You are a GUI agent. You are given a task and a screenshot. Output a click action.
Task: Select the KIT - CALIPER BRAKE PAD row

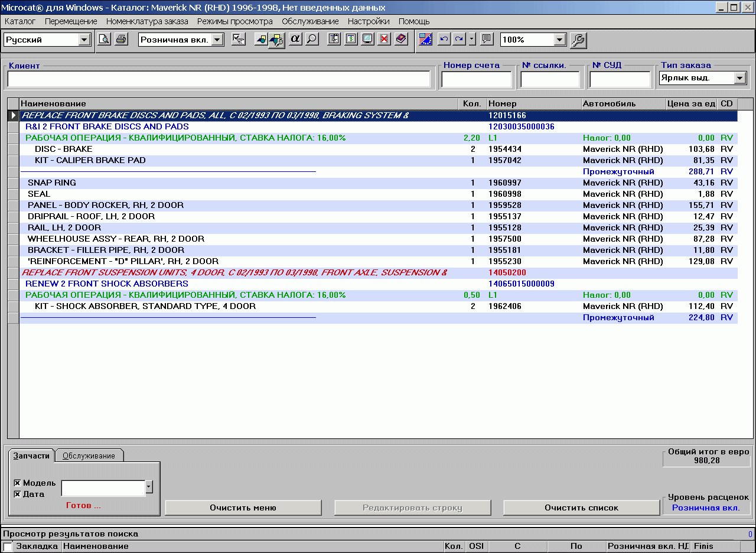[x=379, y=160]
